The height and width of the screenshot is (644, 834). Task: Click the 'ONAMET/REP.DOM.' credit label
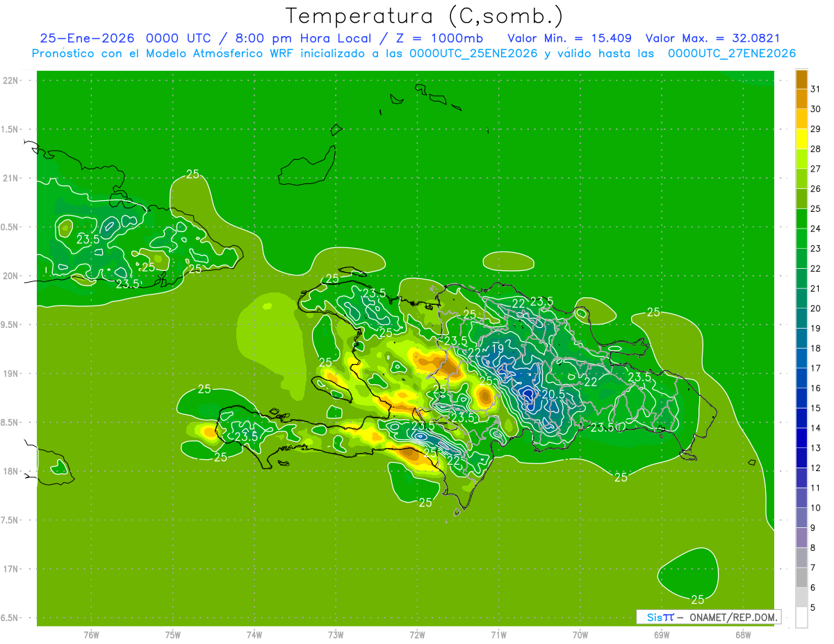tap(734, 617)
